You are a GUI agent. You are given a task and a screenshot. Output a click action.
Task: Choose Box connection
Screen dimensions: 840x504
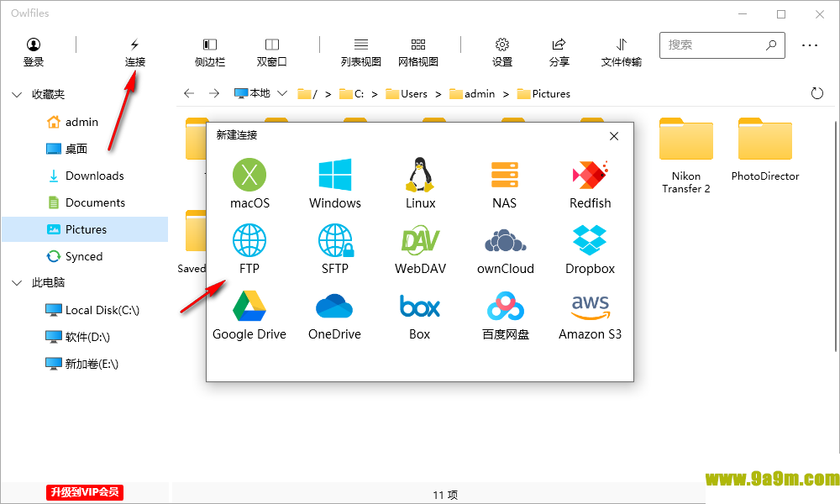(x=420, y=316)
